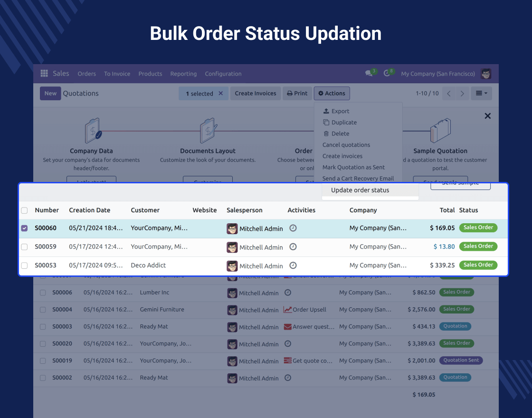Click the Sales app title
This screenshot has height=418, width=532.
pos(61,73)
